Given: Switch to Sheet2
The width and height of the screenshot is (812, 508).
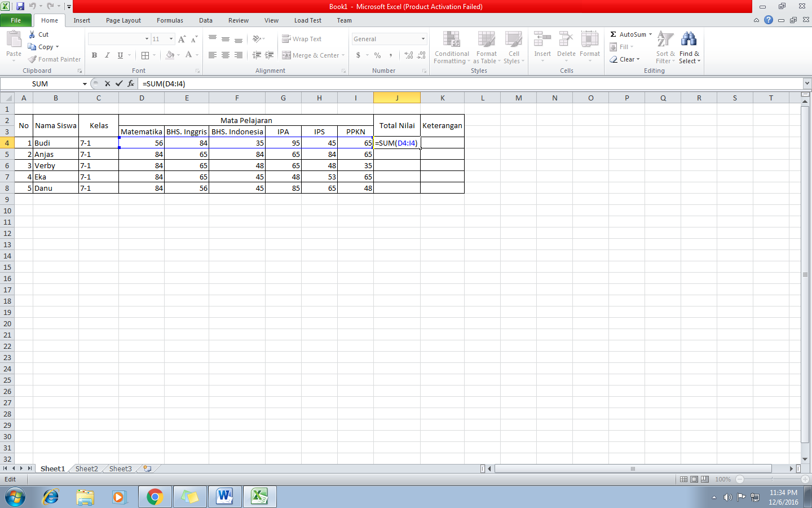Looking at the screenshot, I should (86, 468).
